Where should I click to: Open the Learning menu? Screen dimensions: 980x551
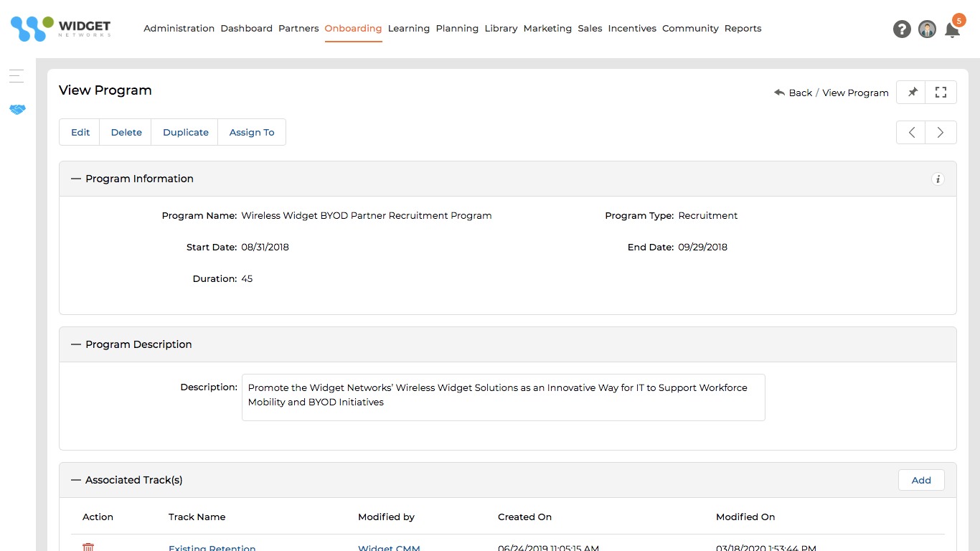409,29
